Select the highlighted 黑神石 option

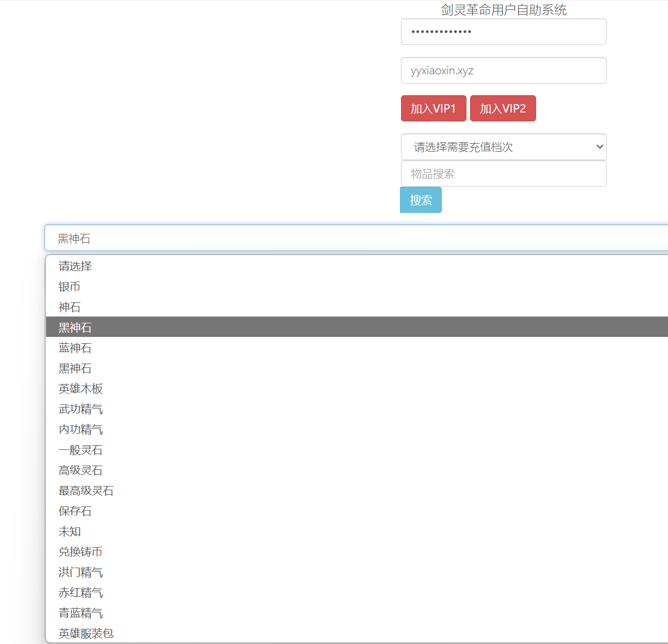[75, 326]
